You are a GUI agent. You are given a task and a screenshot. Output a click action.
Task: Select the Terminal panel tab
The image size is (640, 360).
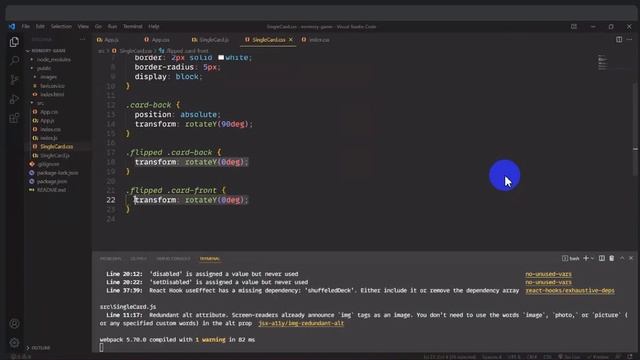[x=210, y=259]
